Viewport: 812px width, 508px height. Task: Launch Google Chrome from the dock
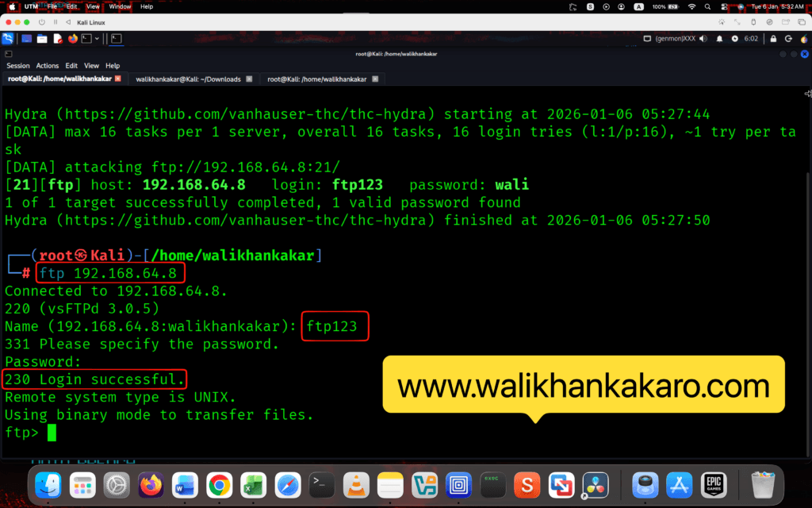(x=220, y=483)
